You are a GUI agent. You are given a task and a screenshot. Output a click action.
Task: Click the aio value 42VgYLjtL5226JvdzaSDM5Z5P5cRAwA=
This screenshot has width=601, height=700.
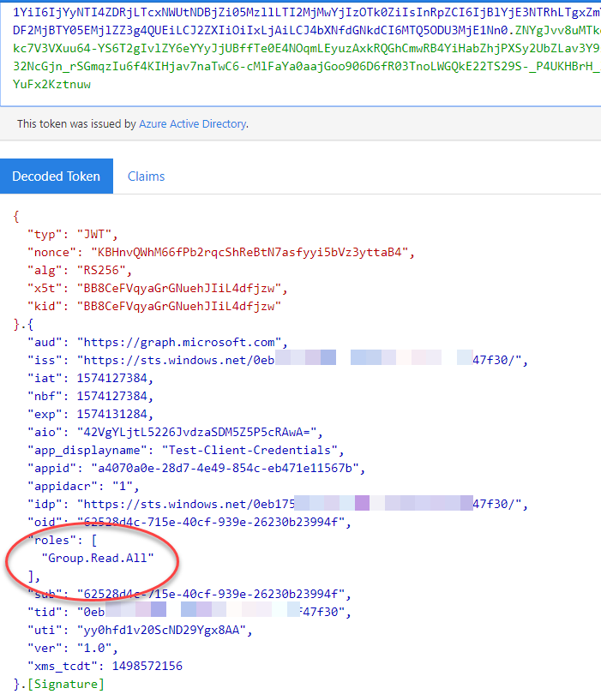[196, 432]
